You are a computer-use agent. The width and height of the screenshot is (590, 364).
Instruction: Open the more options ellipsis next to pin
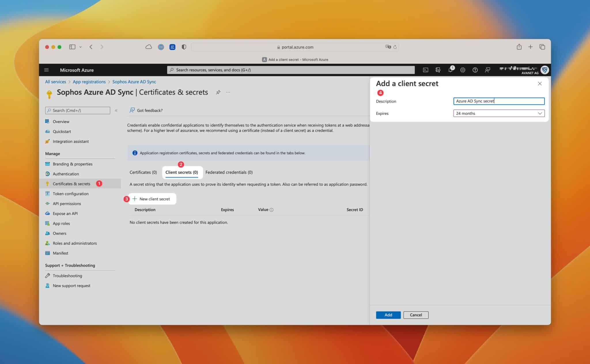(228, 92)
